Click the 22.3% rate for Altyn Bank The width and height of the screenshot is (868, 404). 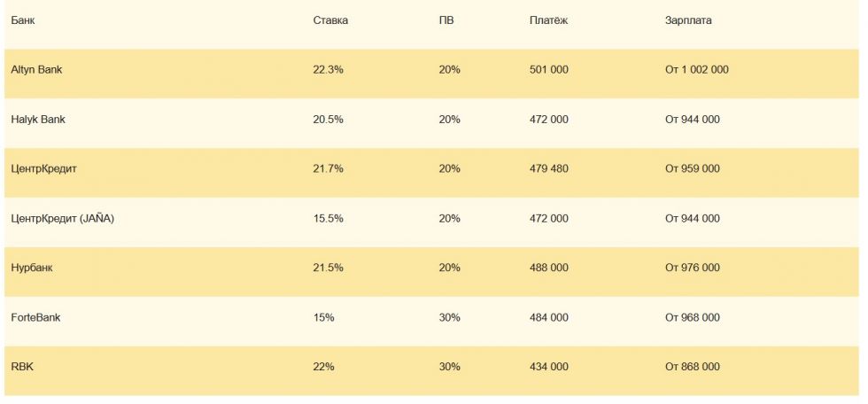click(329, 69)
